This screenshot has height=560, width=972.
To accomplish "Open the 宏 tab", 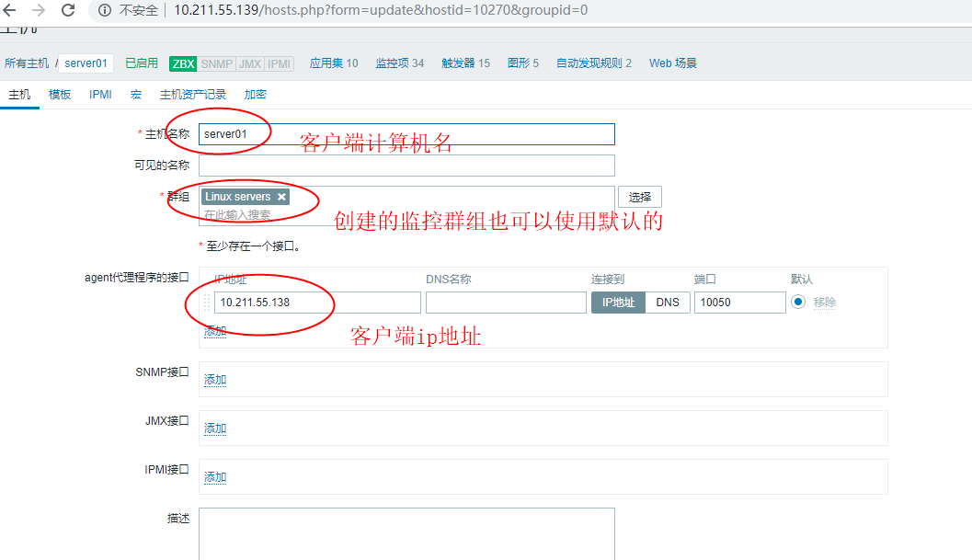I will tap(135, 95).
